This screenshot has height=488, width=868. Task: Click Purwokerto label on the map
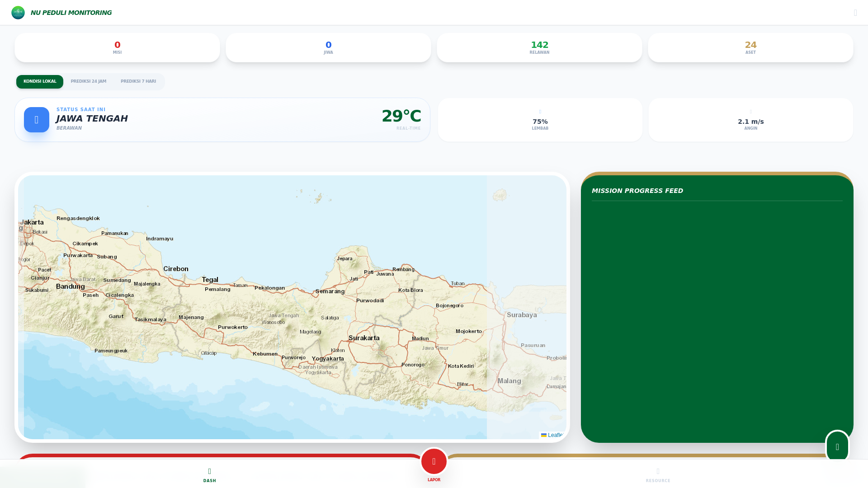click(x=233, y=327)
